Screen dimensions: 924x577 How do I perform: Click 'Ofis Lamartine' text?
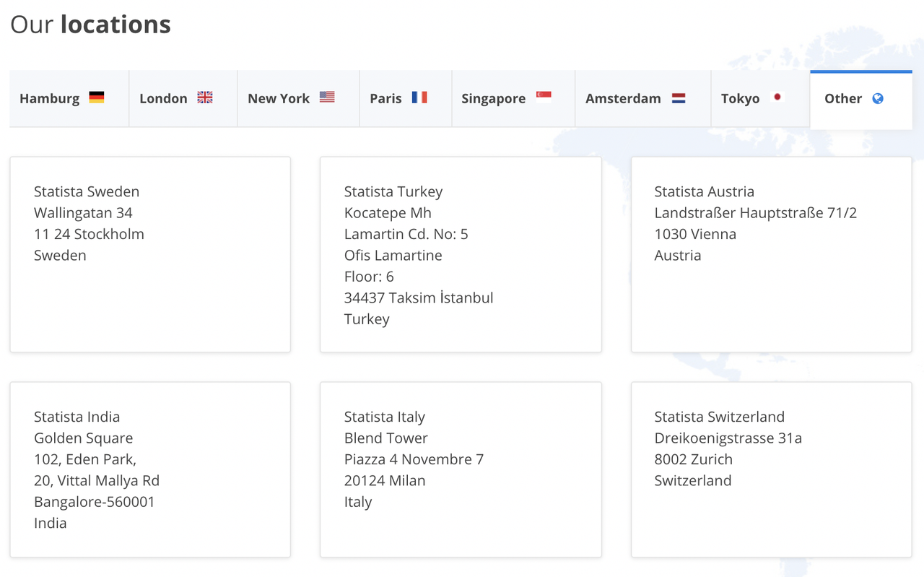pyautogui.click(x=393, y=255)
